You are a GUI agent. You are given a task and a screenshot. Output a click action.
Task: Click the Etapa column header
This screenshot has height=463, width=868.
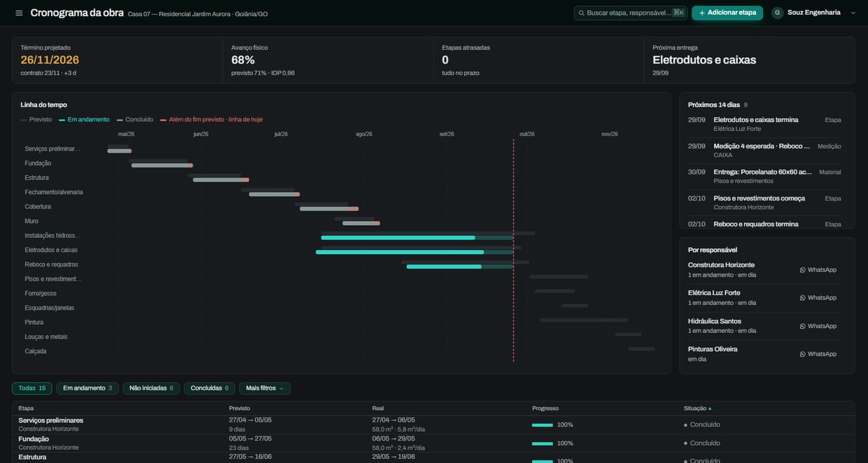pyautogui.click(x=26, y=408)
